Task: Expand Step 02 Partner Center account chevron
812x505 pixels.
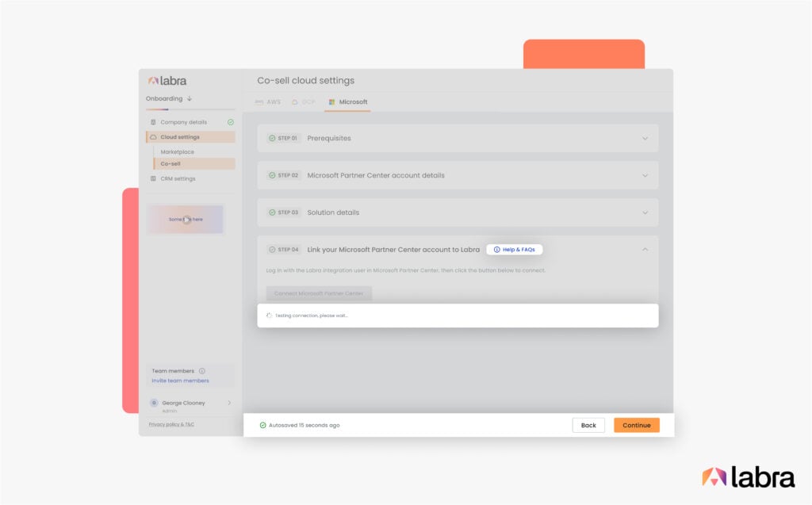Action: pyautogui.click(x=645, y=175)
